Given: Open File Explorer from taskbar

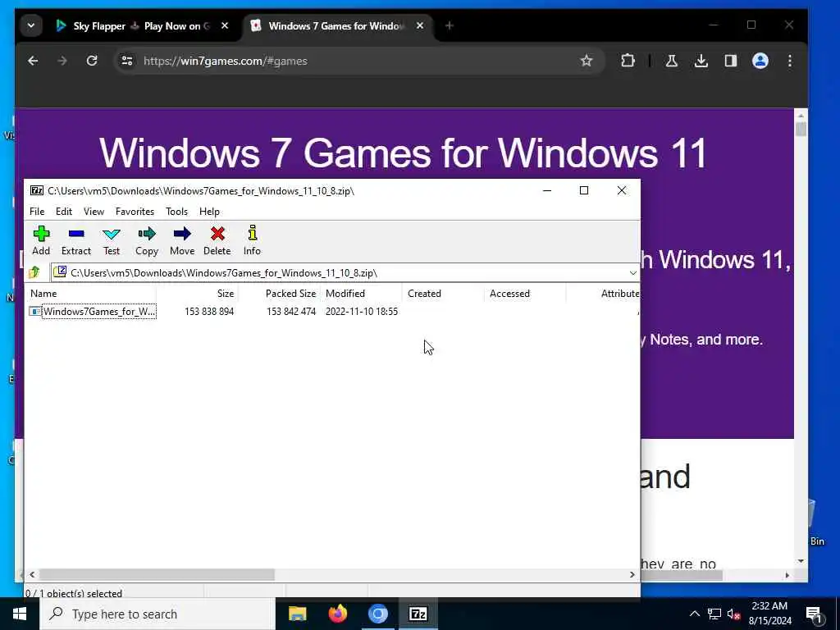Looking at the screenshot, I should (x=297, y=614).
